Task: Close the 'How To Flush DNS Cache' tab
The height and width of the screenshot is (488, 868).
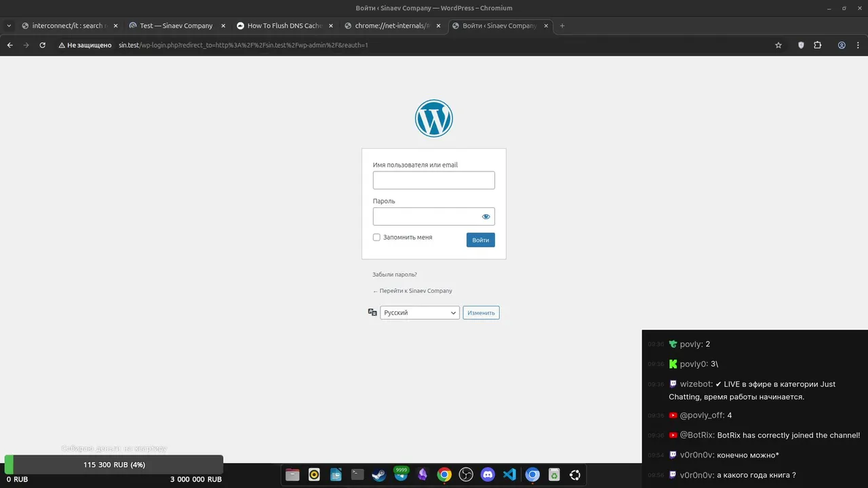Action: point(331,26)
